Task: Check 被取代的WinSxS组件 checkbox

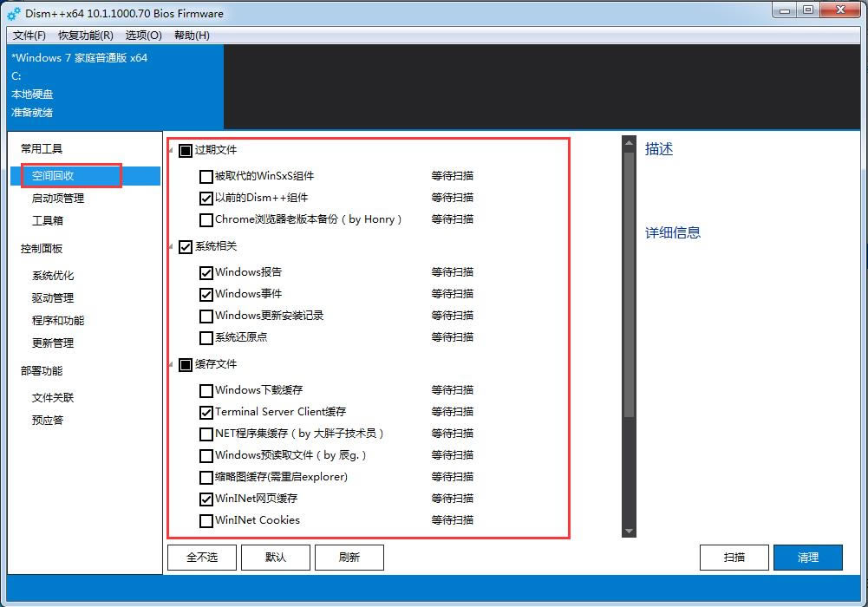Action: pyautogui.click(x=206, y=177)
